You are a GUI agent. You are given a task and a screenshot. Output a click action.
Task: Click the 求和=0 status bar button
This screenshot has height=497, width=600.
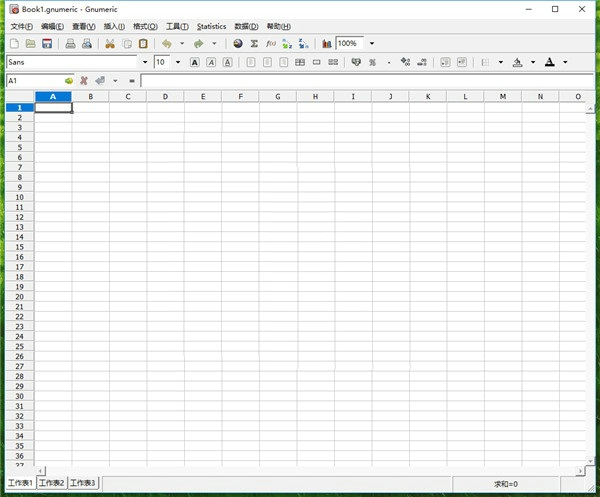click(x=505, y=483)
